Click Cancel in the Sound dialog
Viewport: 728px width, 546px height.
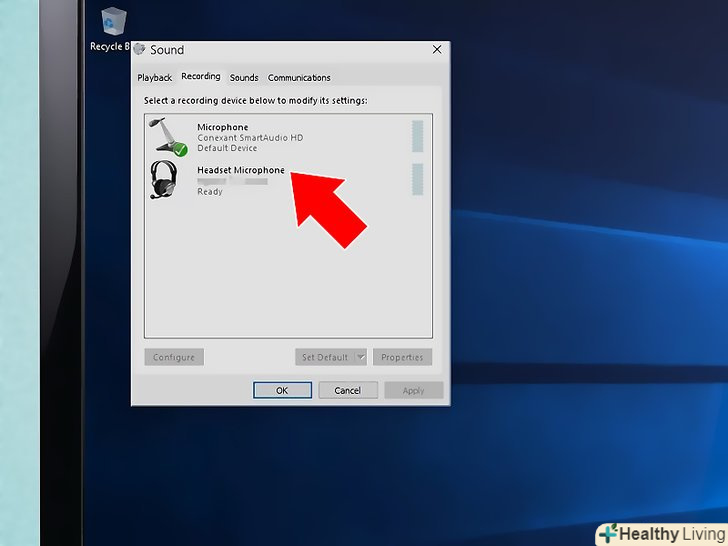(348, 390)
